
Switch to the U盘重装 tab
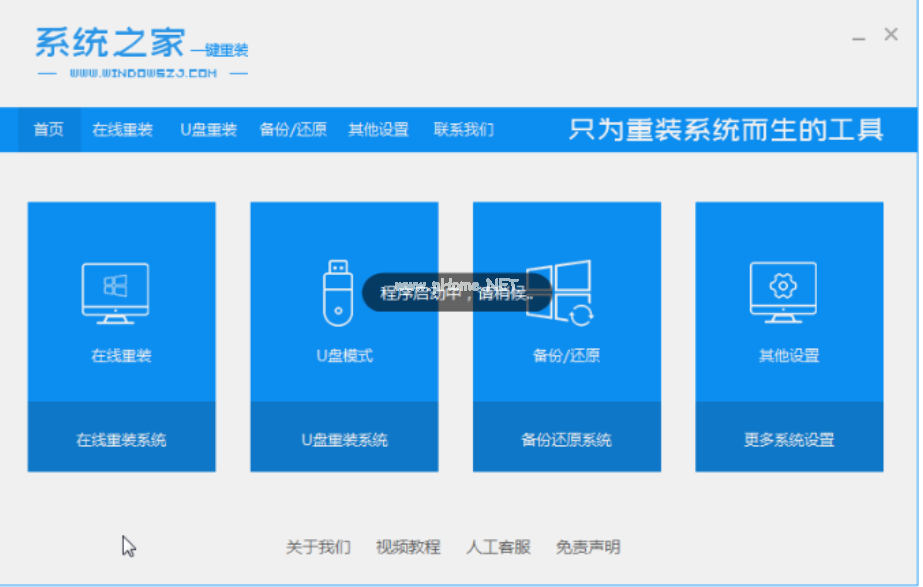click(x=207, y=129)
